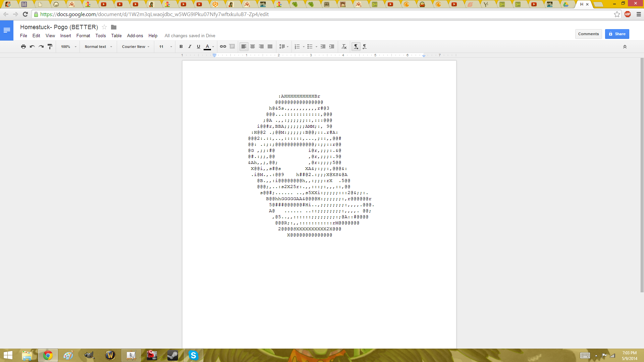Open the Add-ons menu
644x362 pixels.
pyautogui.click(x=135, y=36)
